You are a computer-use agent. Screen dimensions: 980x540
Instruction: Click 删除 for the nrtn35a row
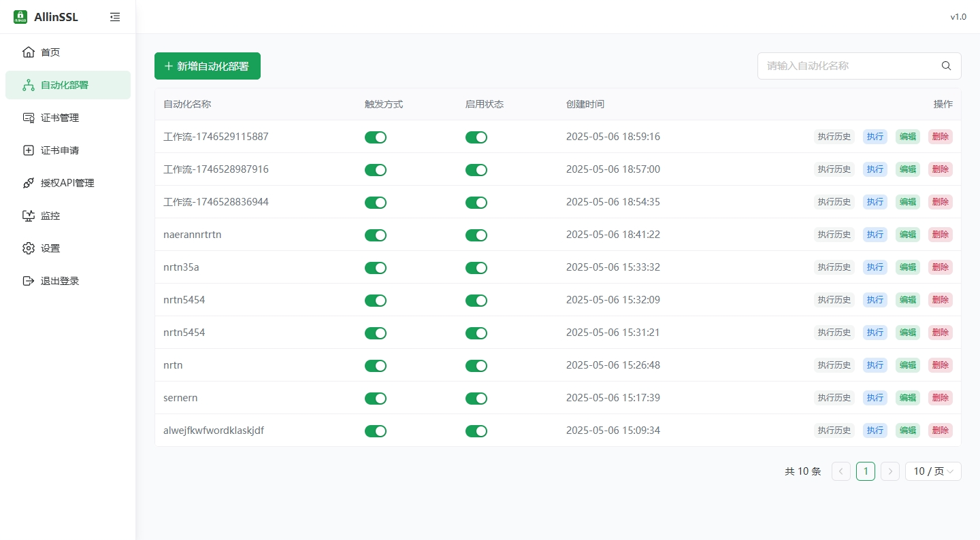(x=940, y=267)
